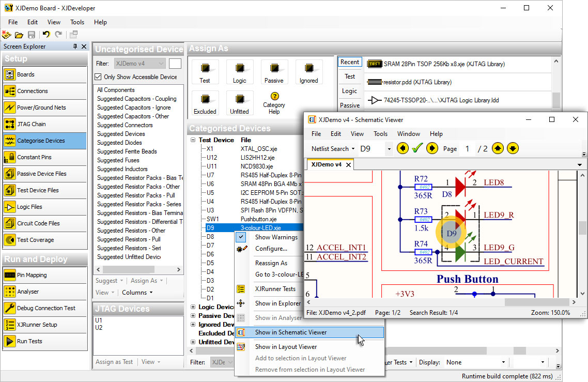588x382 pixels.
Task: Select the Recent tab in Assign As
Action: pyautogui.click(x=350, y=62)
